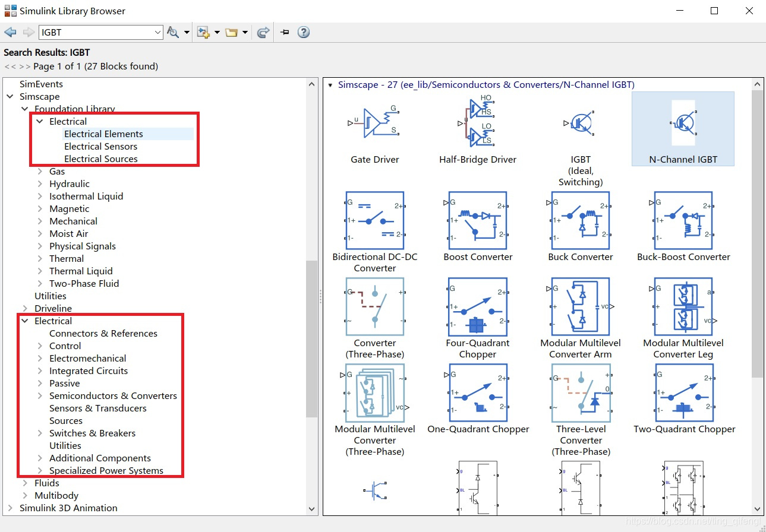Select Switches & Breakers in the tree

click(x=92, y=433)
